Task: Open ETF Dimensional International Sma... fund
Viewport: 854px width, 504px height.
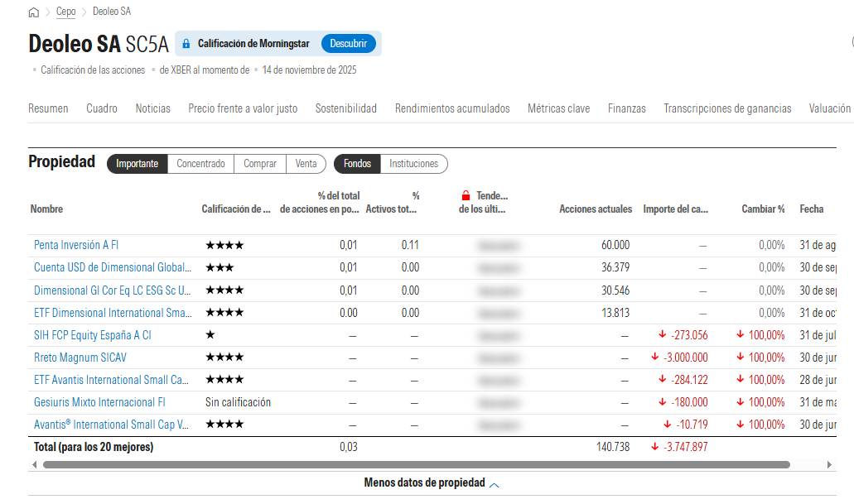Action: click(113, 313)
